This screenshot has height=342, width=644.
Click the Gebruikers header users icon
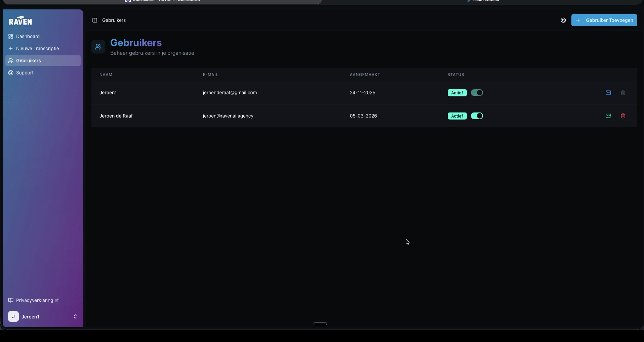pyautogui.click(x=98, y=47)
